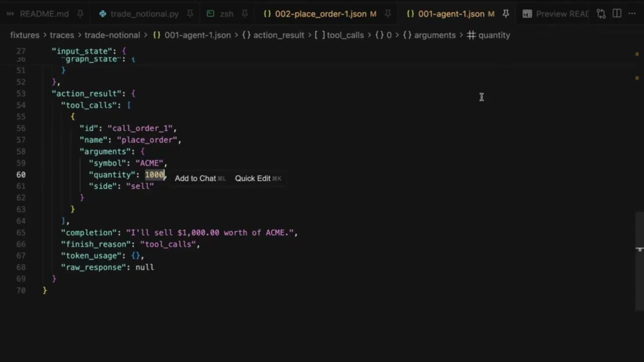The width and height of the screenshot is (644, 362).
Task: Click the pin icon on the zsh tab
Action: (x=245, y=14)
